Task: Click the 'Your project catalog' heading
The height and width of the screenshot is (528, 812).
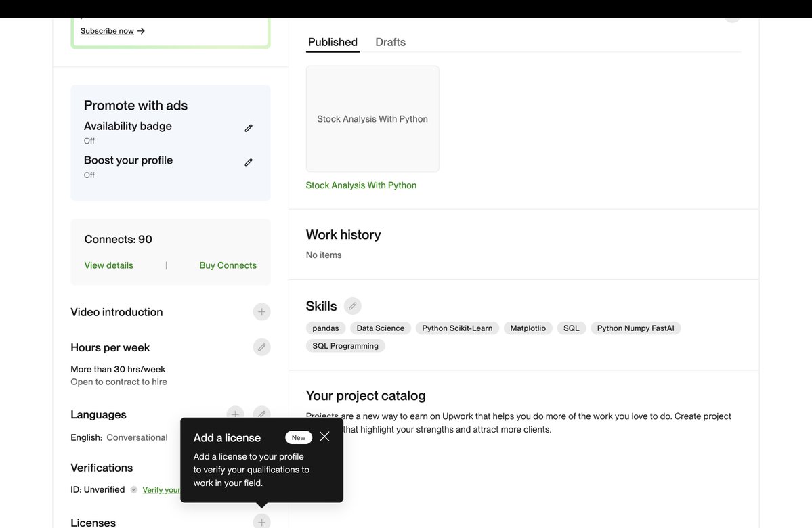Action: (366, 395)
